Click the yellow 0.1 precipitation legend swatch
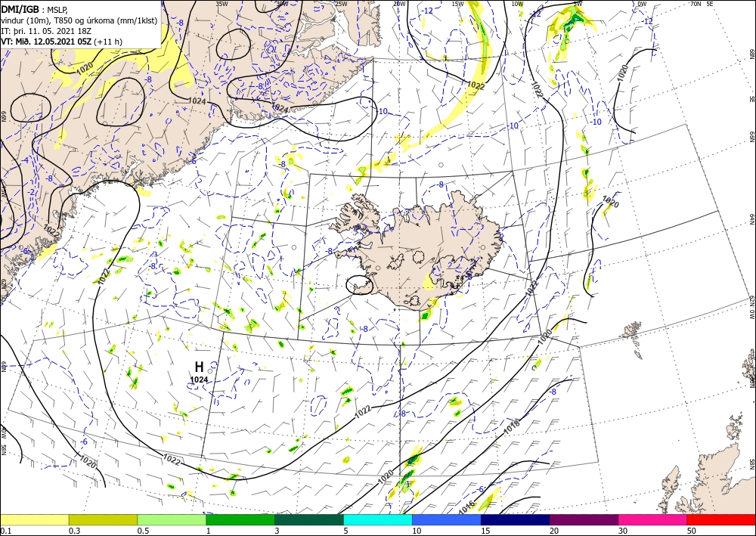Image resolution: width=756 pixels, height=536 pixels. coord(34,519)
